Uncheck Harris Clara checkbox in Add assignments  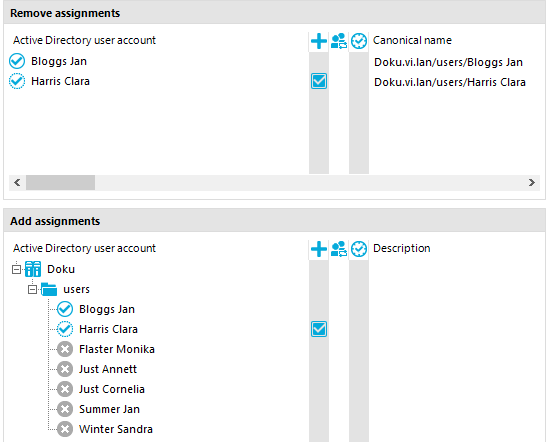[x=319, y=329]
